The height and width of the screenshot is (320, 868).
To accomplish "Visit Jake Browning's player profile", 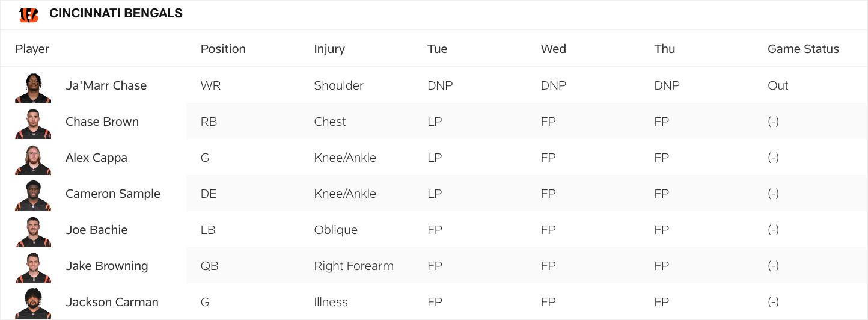I will tap(106, 266).
